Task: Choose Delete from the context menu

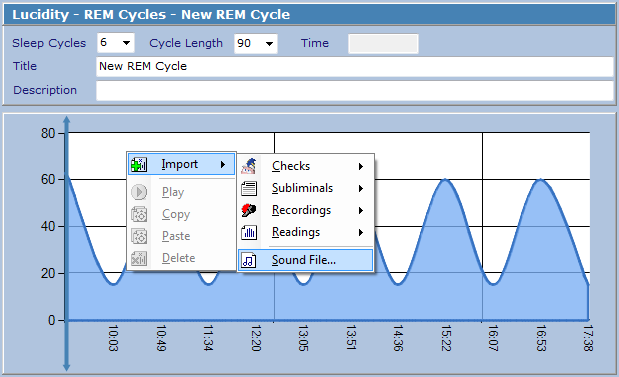Action: pyautogui.click(x=182, y=258)
